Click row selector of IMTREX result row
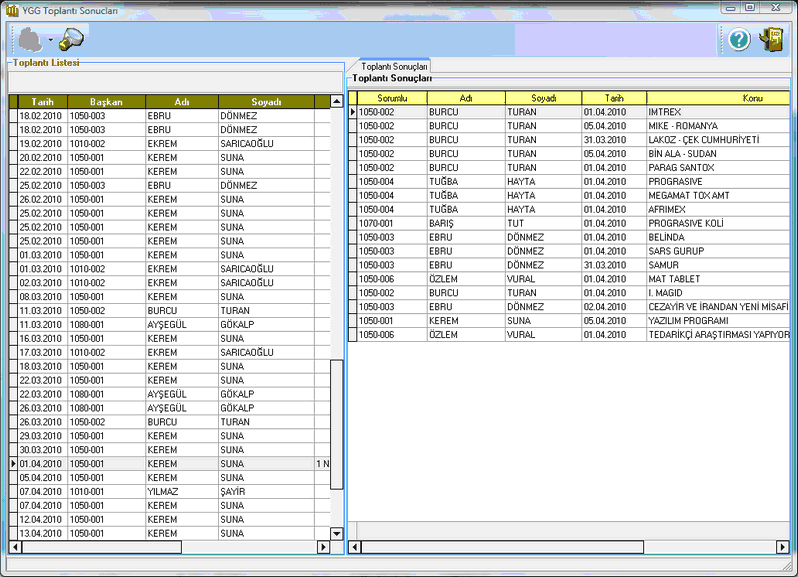Viewport: 798px width, 577px height. (352, 112)
